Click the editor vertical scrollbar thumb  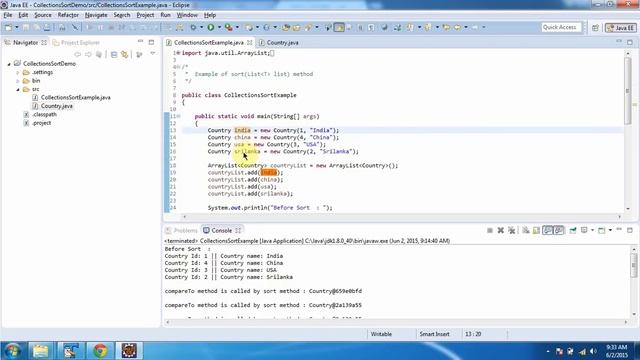pos(628,91)
